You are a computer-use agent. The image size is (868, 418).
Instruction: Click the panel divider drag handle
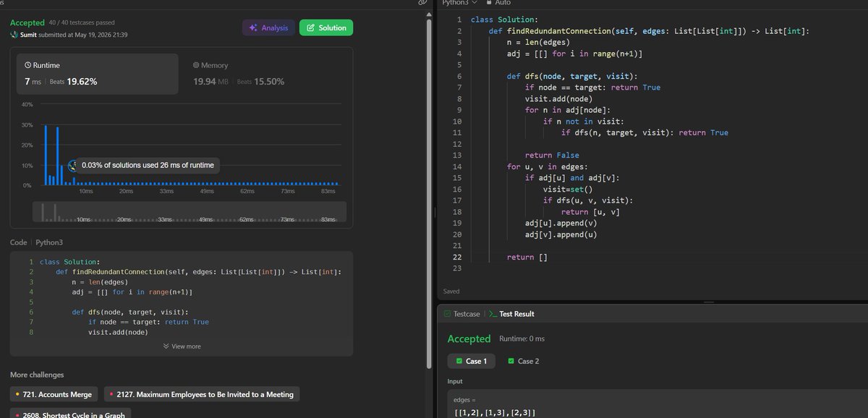point(435,212)
